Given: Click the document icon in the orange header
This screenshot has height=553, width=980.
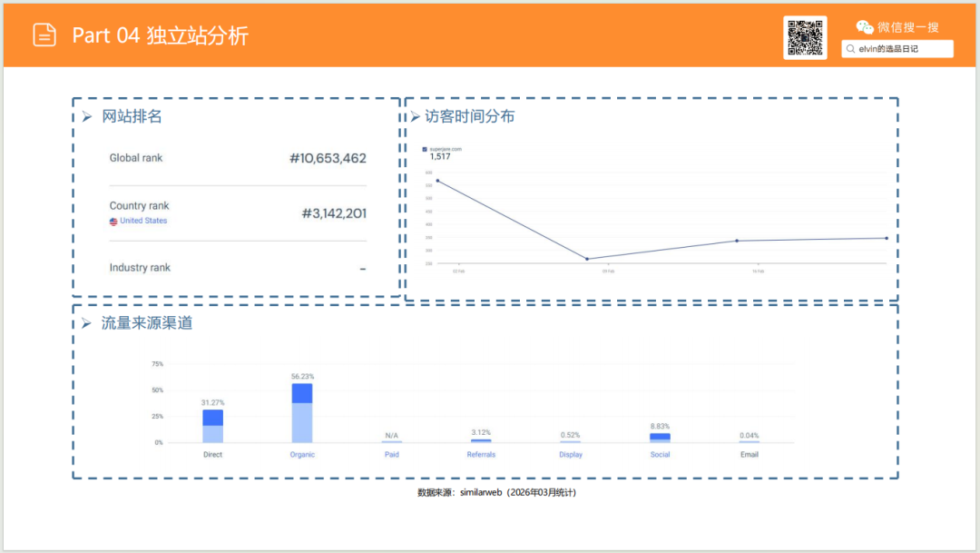Looking at the screenshot, I should 44,34.
